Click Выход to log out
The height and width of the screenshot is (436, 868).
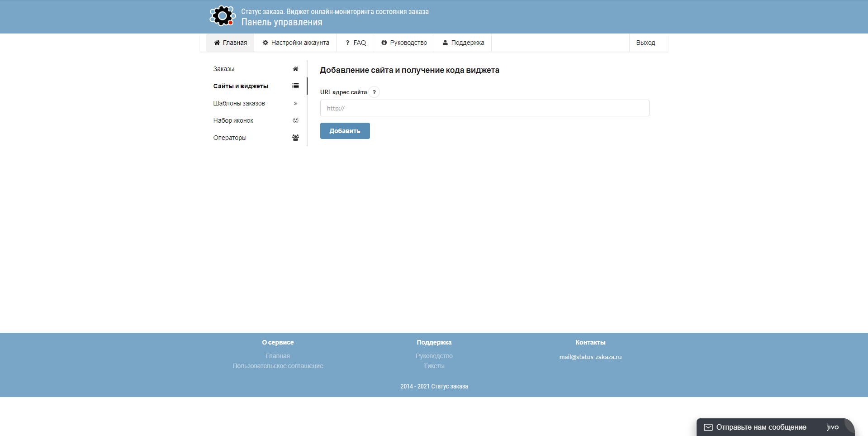click(645, 43)
